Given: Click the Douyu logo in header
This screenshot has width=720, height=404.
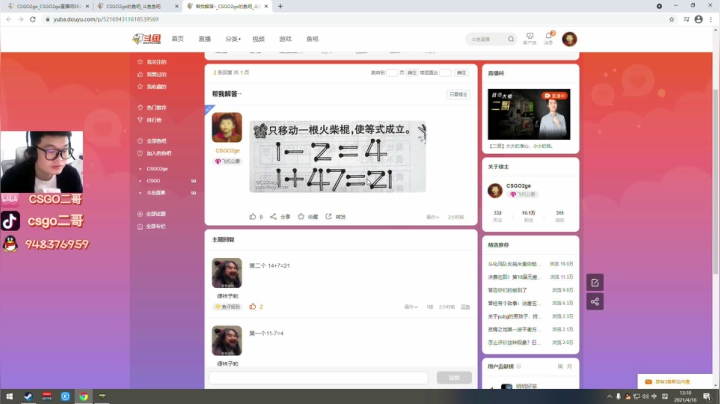Looking at the screenshot, I should pyautogui.click(x=146, y=39).
